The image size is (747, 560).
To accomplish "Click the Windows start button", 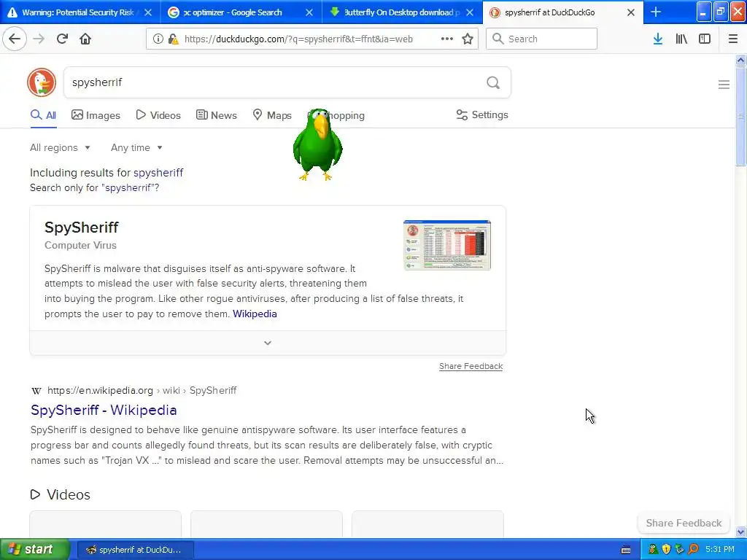I will 35,550.
